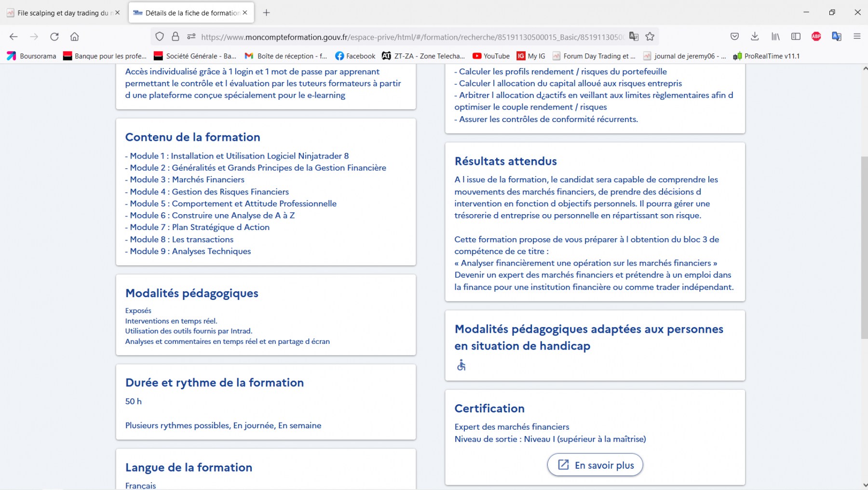This screenshot has width=868, height=490.
Task: Click the En savoir plus button
Action: (595, 465)
